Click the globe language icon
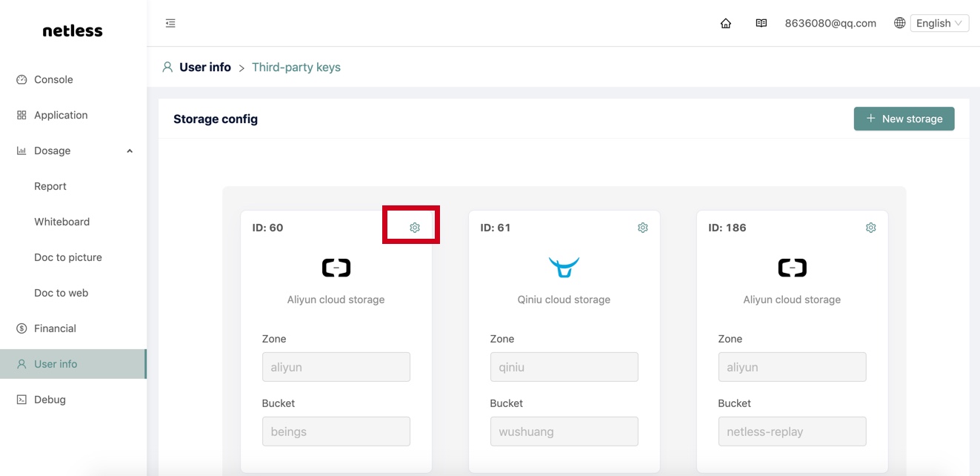The width and height of the screenshot is (980, 476). coord(900,23)
